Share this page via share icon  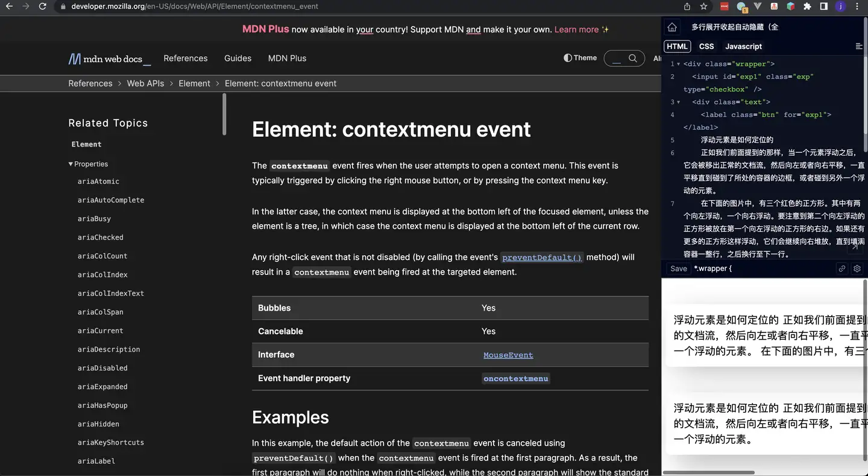[x=687, y=6]
